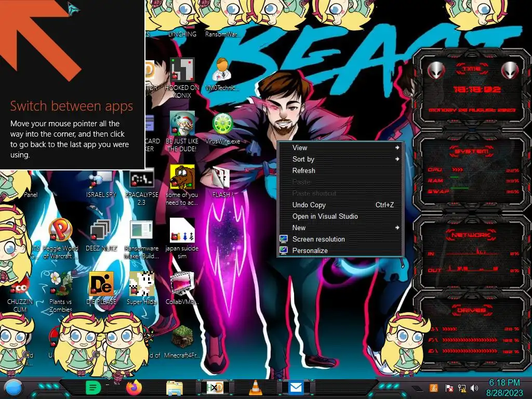Click the right alien head widget icon

pos(510,70)
